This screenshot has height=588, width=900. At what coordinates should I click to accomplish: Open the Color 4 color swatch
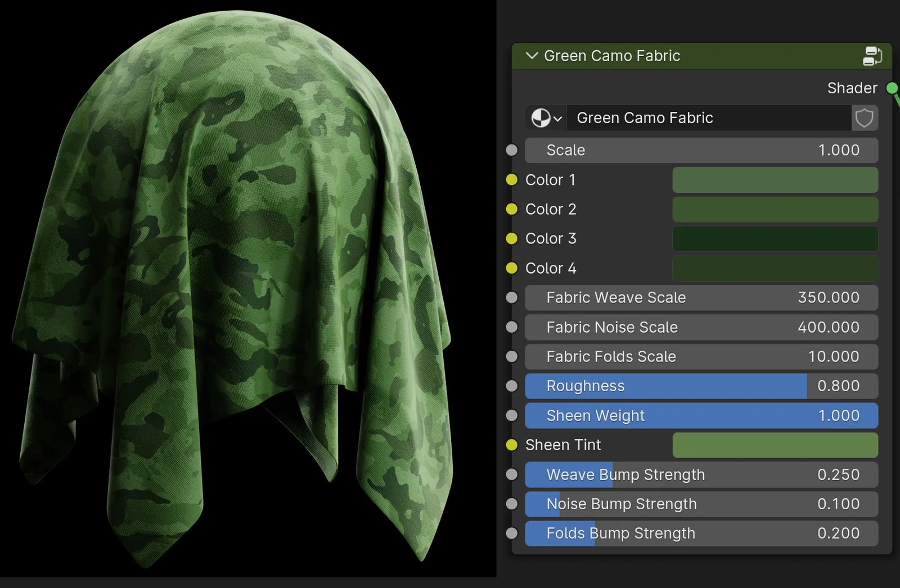(775, 268)
